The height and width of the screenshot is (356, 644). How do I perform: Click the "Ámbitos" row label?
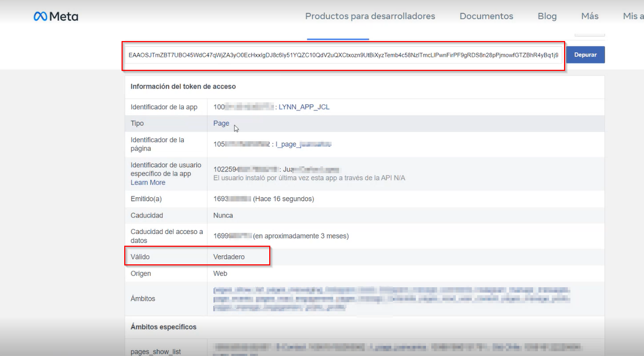coord(143,298)
